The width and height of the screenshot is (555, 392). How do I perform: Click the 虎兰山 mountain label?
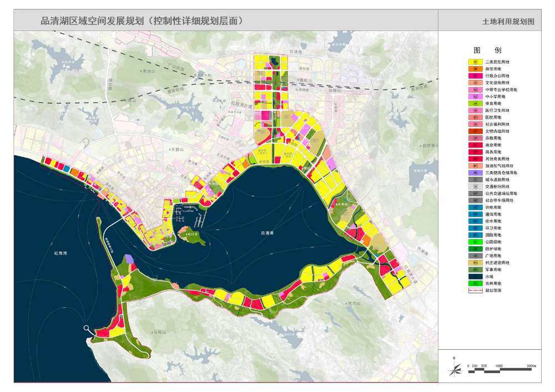[x=354, y=303]
